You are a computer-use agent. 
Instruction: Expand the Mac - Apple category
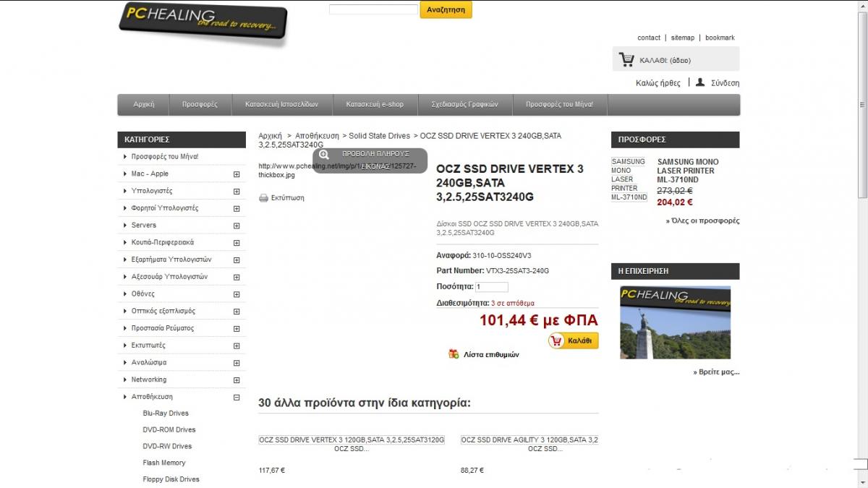[x=237, y=174]
